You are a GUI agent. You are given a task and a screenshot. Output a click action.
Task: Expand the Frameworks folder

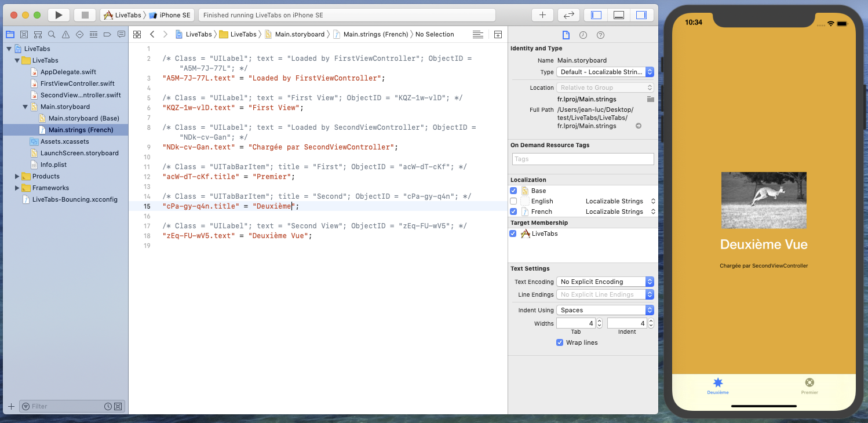pyautogui.click(x=17, y=188)
